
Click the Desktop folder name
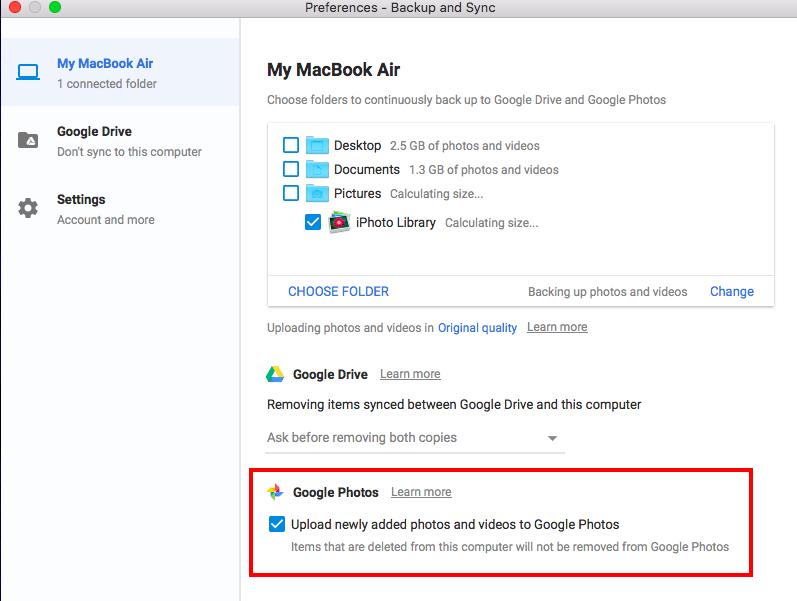pyautogui.click(x=357, y=145)
